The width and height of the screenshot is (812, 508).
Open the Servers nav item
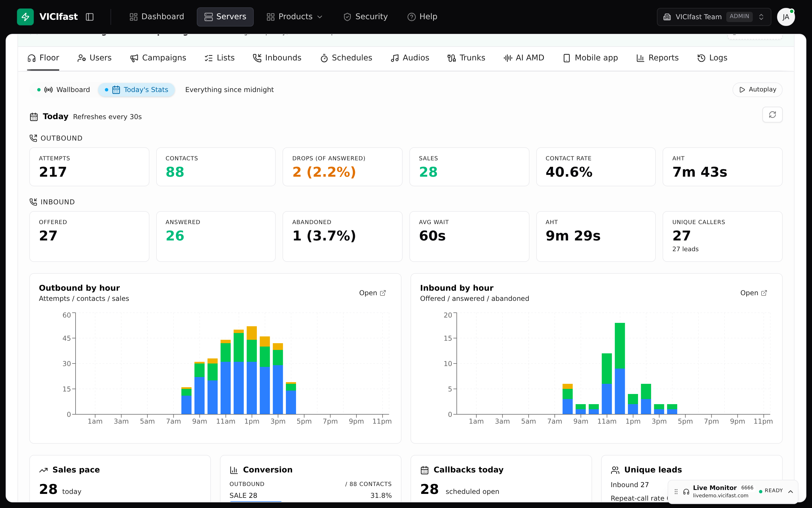(x=225, y=17)
